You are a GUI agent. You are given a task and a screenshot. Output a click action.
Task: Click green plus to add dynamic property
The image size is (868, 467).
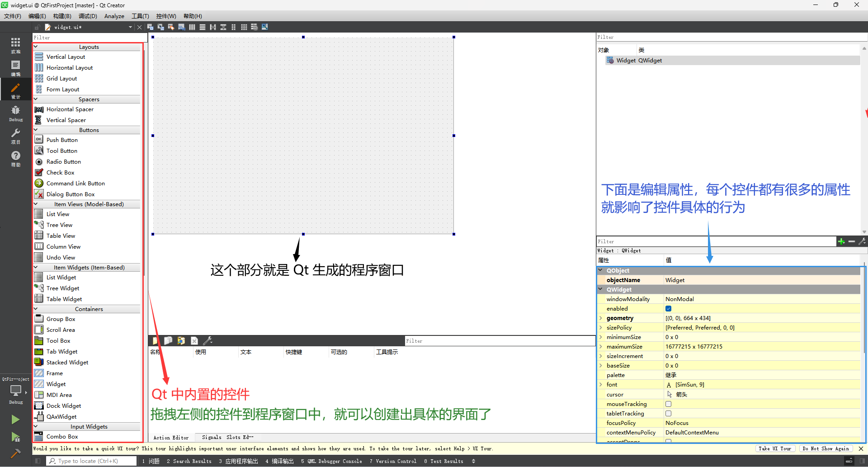pyautogui.click(x=841, y=241)
